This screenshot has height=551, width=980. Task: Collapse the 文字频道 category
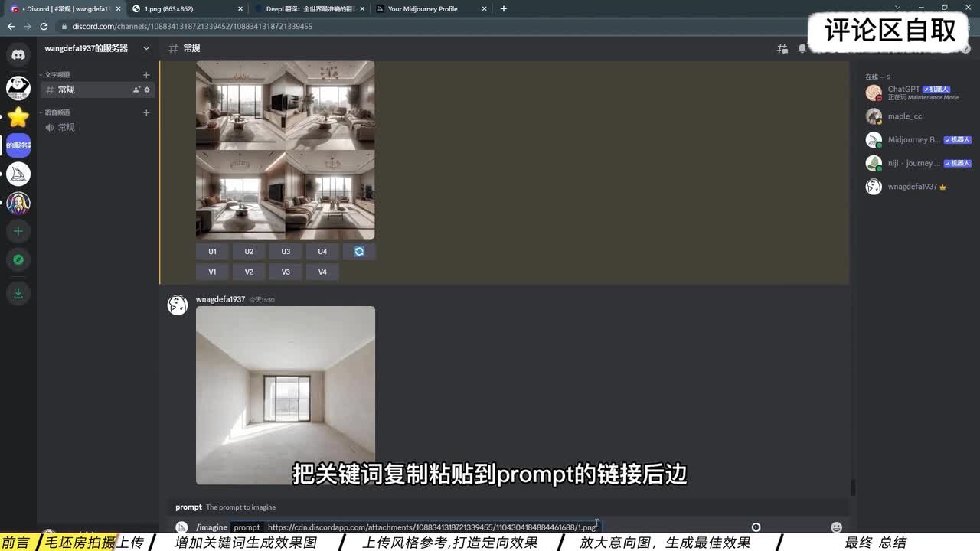pyautogui.click(x=57, y=75)
